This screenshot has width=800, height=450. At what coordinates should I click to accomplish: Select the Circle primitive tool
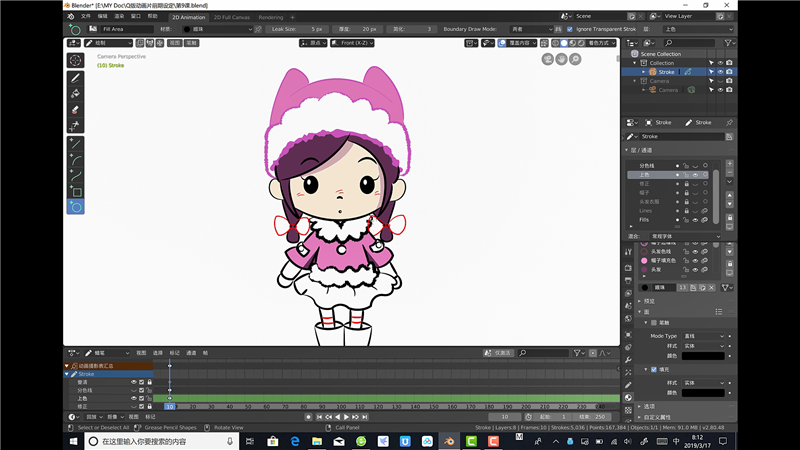pos(76,207)
